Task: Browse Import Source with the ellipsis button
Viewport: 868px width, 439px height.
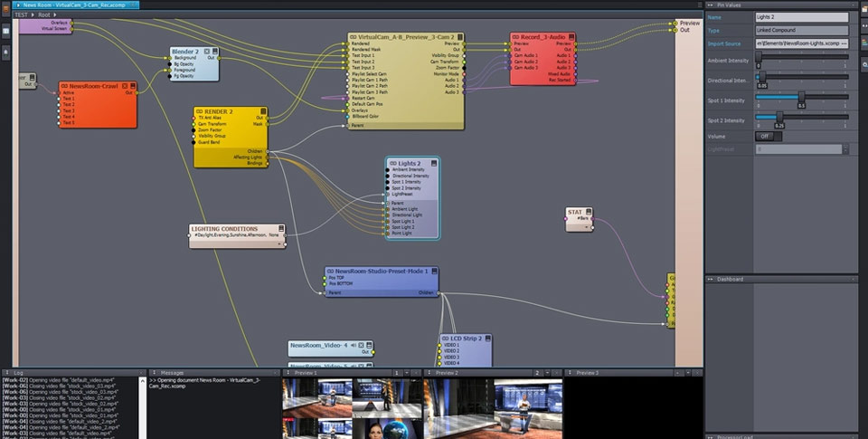Action: click(844, 43)
